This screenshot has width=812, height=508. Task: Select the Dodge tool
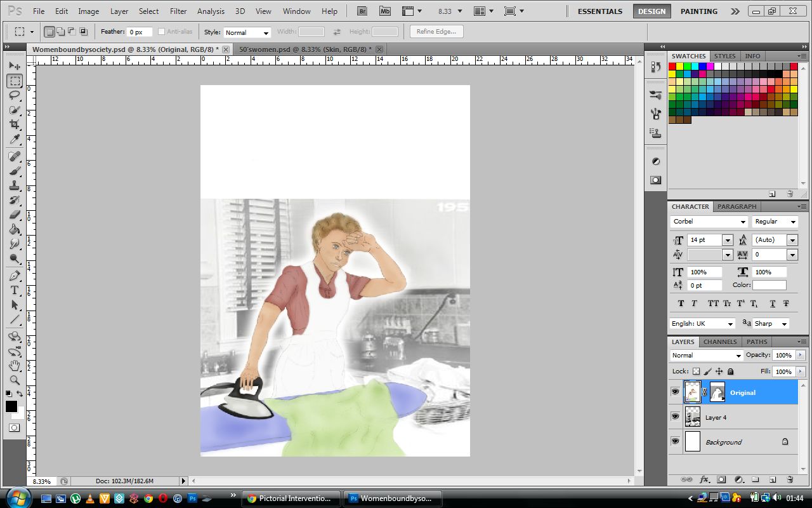[x=15, y=258]
